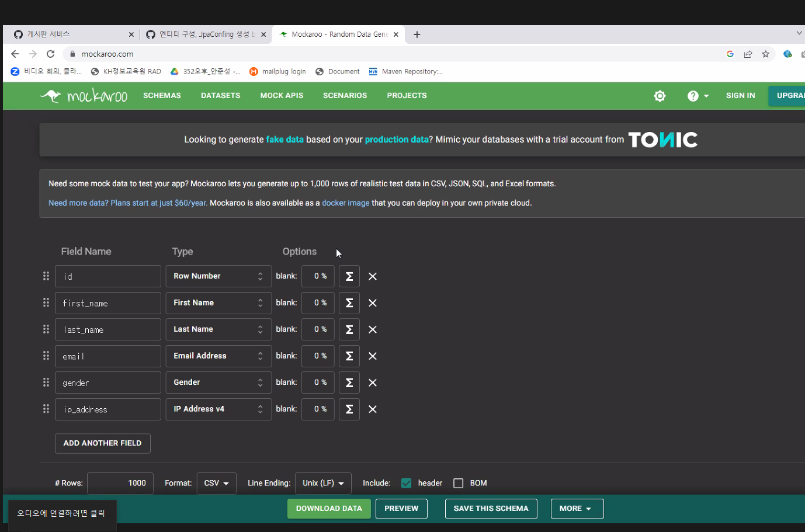
Task: Click PREVIEW button
Action: point(401,509)
